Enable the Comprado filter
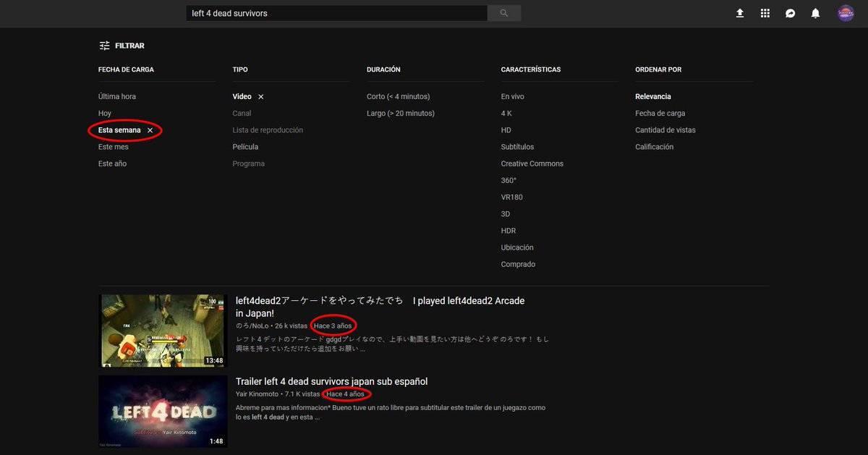Image resolution: width=868 pixels, height=455 pixels. (x=519, y=264)
